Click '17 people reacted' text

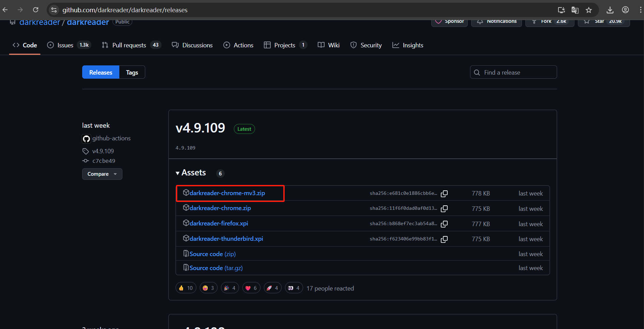tap(330, 288)
